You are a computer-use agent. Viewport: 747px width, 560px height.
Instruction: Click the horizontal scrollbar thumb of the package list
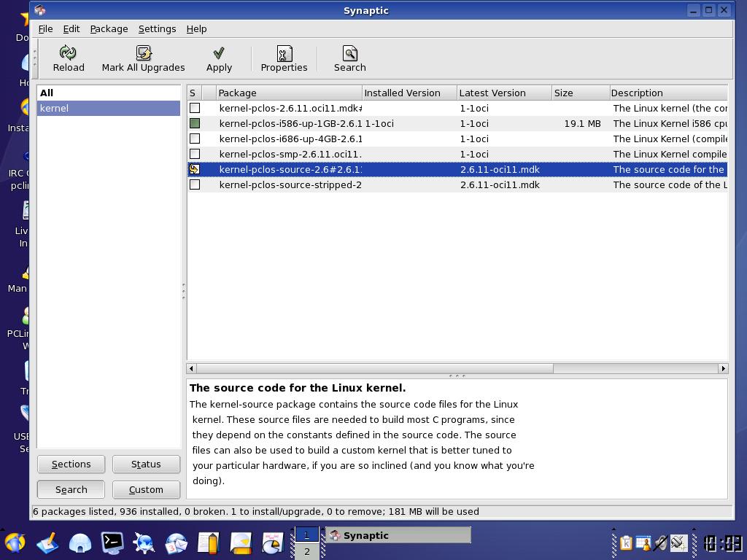pyautogui.click(x=375, y=368)
